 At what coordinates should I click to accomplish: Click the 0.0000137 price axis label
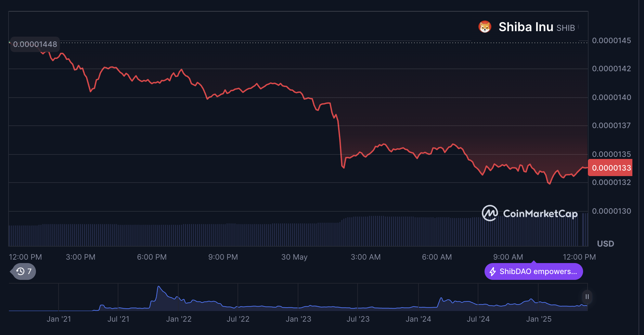click(611, 125)
